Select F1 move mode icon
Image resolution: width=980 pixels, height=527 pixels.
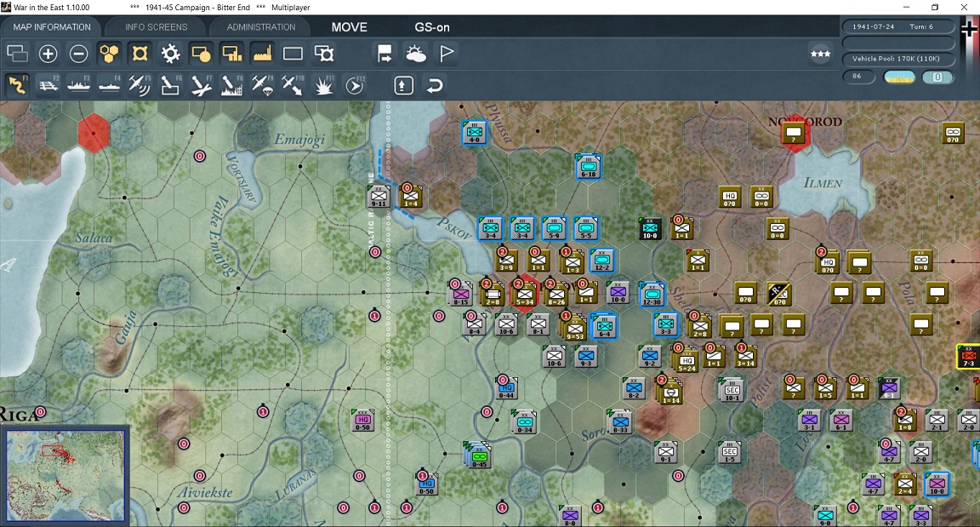click(x=17, y=85)
